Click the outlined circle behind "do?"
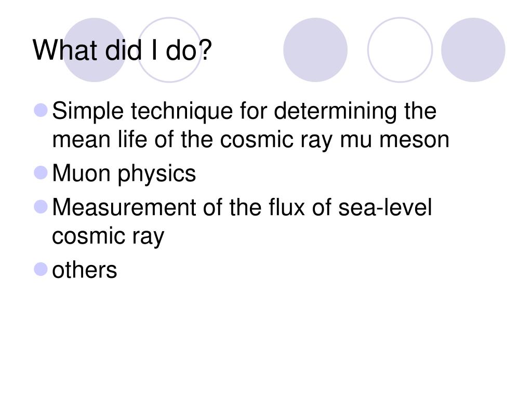Image resolution: width=532 pixels, height=399 pixels. click(169, 50)
